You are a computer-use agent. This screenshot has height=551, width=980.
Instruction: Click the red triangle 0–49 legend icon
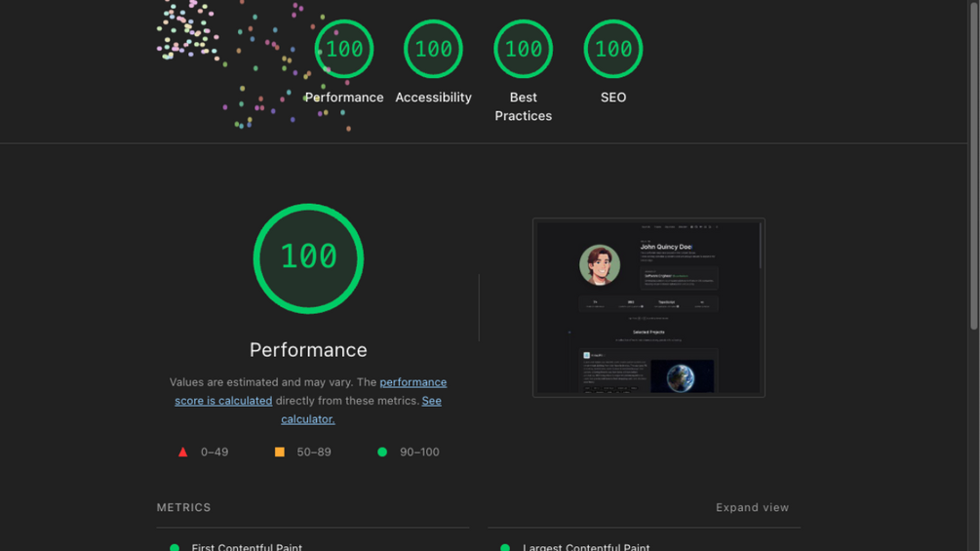click(x=182, y=452)
